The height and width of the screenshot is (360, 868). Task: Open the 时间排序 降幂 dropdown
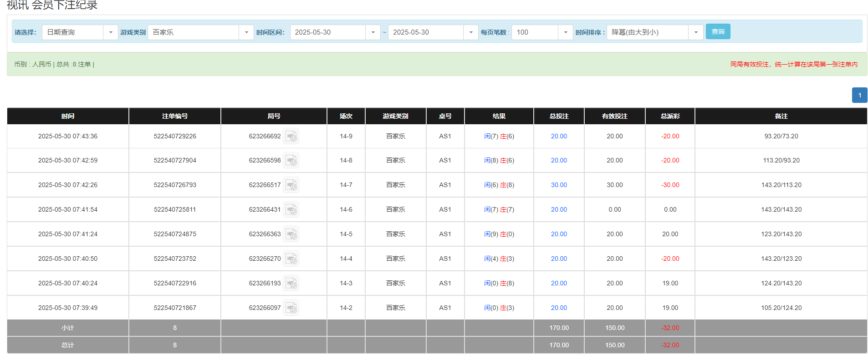[x=695, y=32]
